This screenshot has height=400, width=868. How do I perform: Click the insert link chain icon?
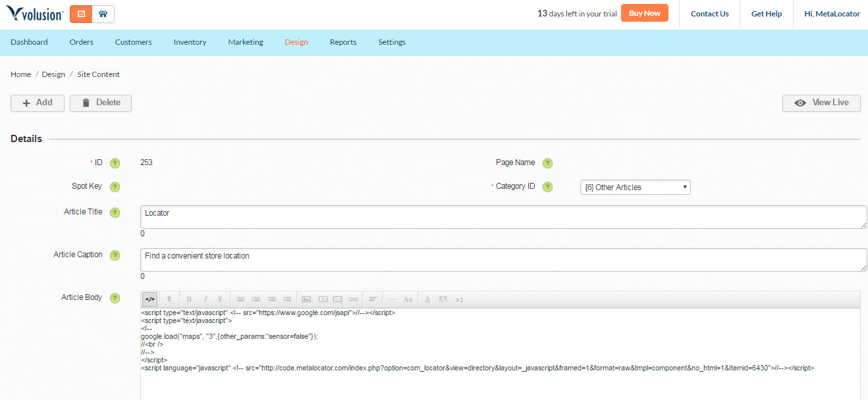(354, 299)
